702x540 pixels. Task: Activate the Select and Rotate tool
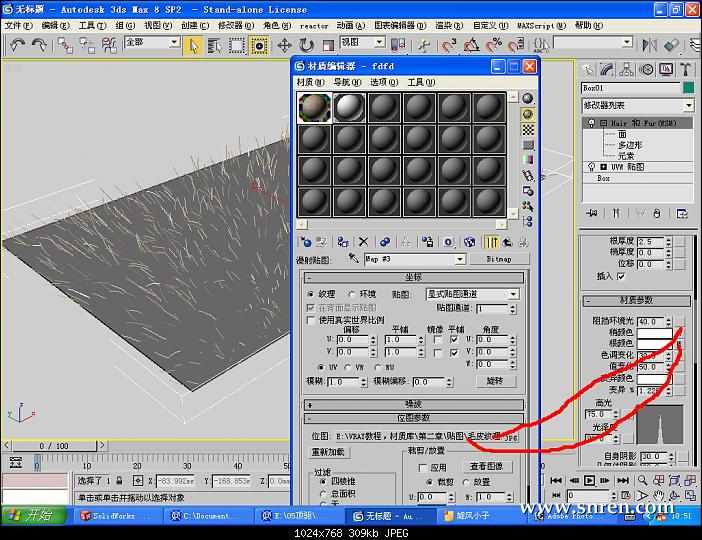pyautogui.click(x=307, y=45)
